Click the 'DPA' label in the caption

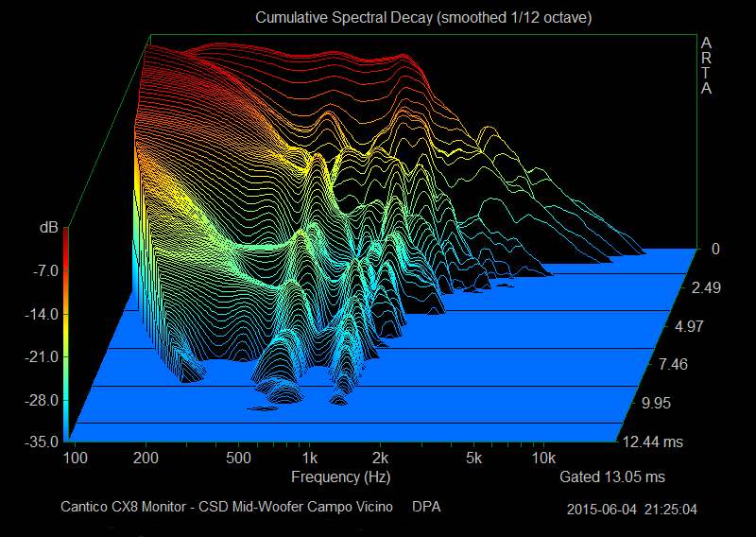426,507
